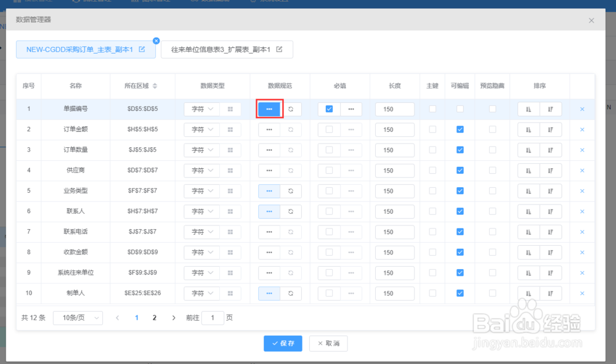Toggle editable checkbox for 制单人
Image resolution: width=616 pixels, height=364 pixels.
[x=460, y=293]
